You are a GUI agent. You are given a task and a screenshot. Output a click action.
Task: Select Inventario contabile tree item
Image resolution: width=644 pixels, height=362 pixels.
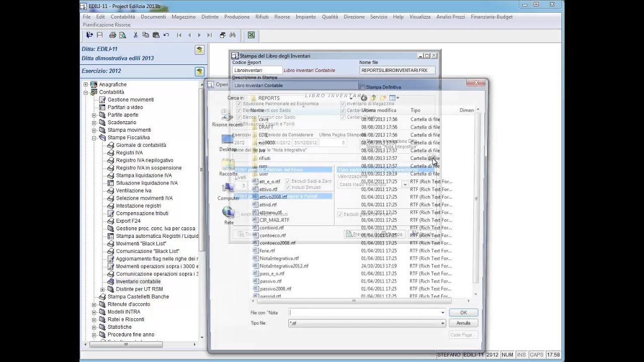[x=138, y=282]
